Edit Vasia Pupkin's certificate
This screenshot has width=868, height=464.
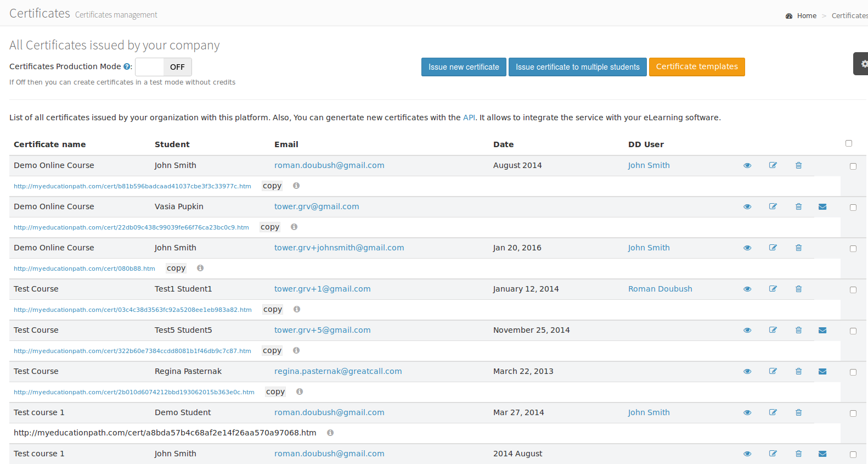[x=773, y=206]
